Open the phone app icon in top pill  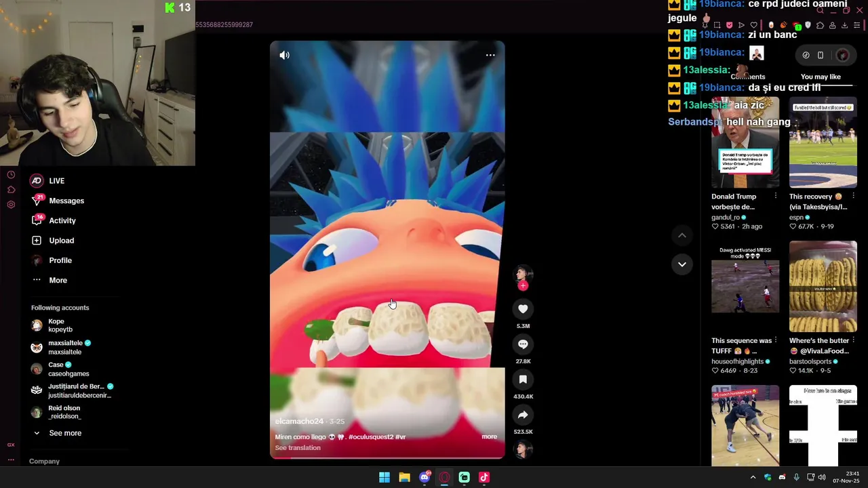(821, 56)
